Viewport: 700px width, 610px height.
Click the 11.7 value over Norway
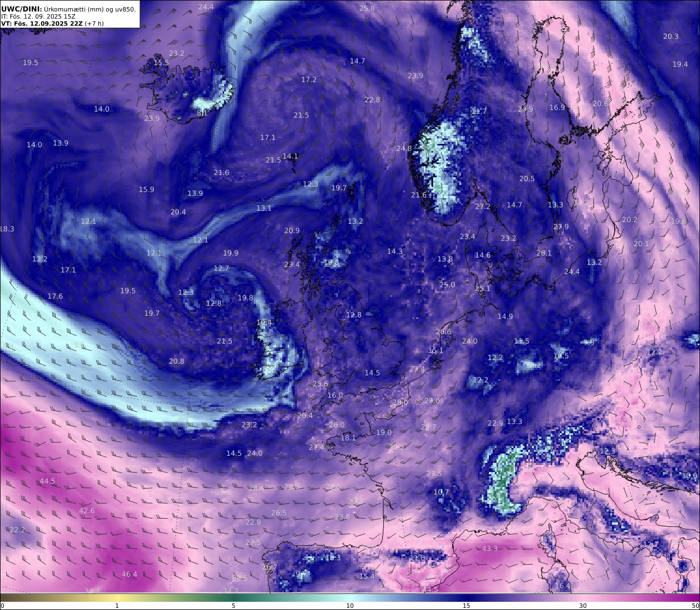click(x=479, y=111)
